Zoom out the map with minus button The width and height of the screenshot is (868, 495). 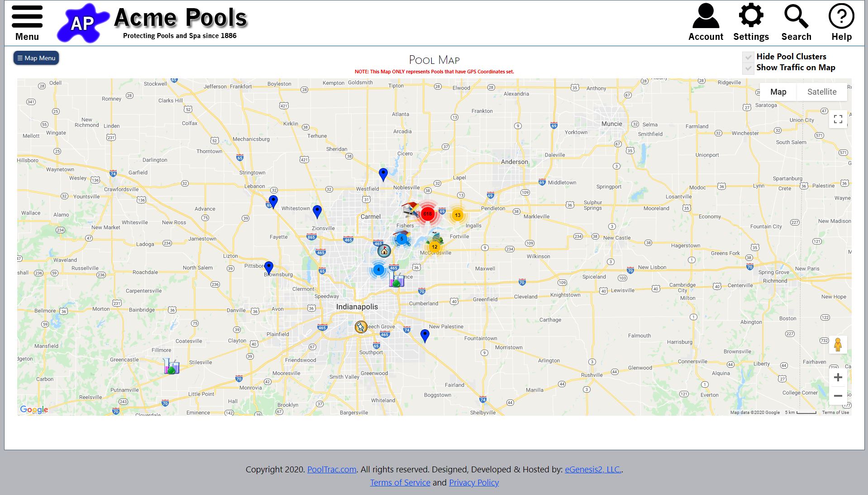click(838, 395)
